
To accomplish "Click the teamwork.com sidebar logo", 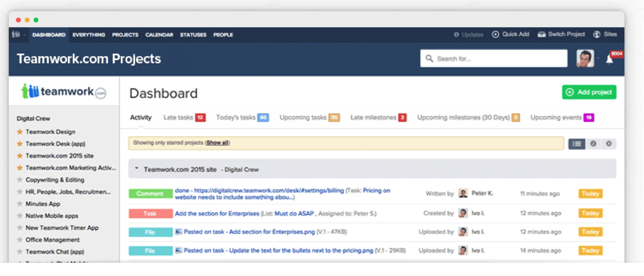I will pyautogui.click(x=63, y=92).
